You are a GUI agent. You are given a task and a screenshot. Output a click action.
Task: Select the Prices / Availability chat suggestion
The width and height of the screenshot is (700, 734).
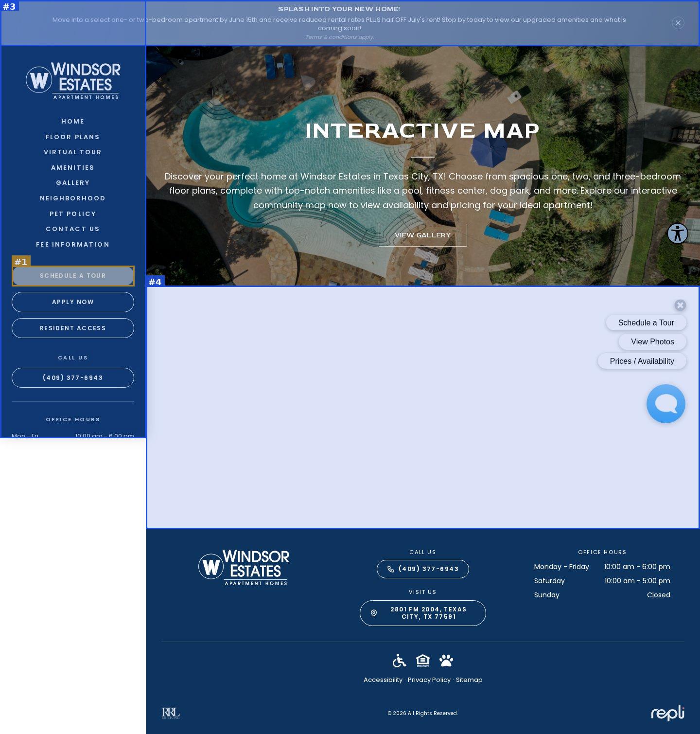(x=642, y=361)
